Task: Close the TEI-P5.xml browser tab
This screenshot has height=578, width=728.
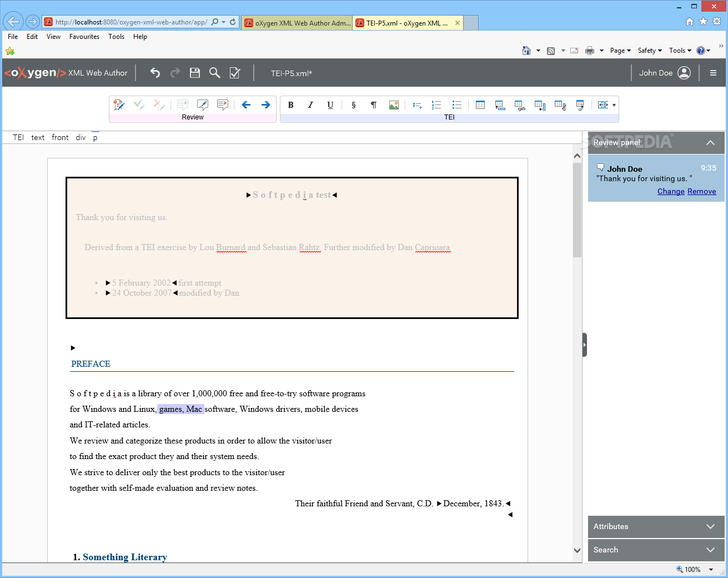Action: coord(457,23)
